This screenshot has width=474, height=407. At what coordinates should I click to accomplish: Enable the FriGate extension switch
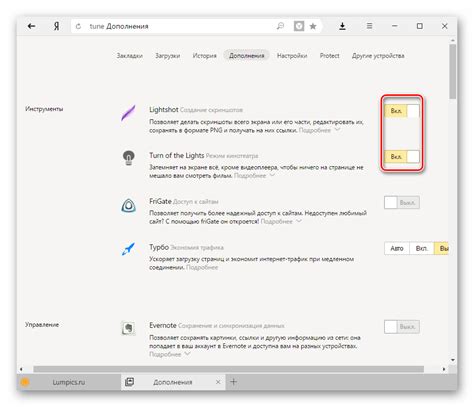coord(402,202)
